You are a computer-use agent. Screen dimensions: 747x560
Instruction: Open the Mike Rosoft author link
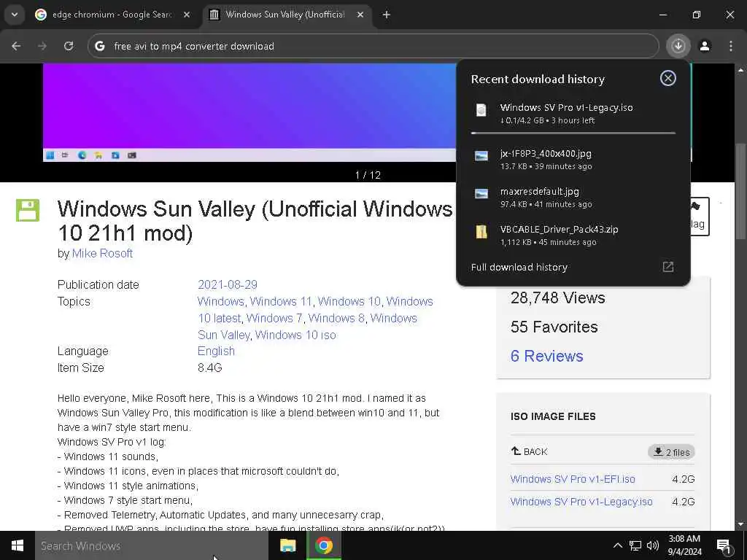point(102,253)
